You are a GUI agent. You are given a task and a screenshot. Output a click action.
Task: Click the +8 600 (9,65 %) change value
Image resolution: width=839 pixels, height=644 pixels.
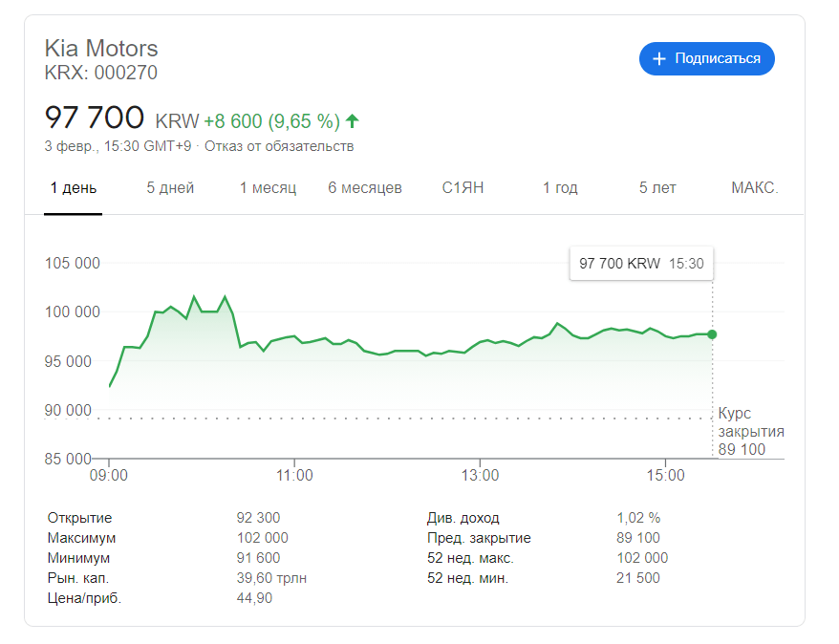point(271,121)
